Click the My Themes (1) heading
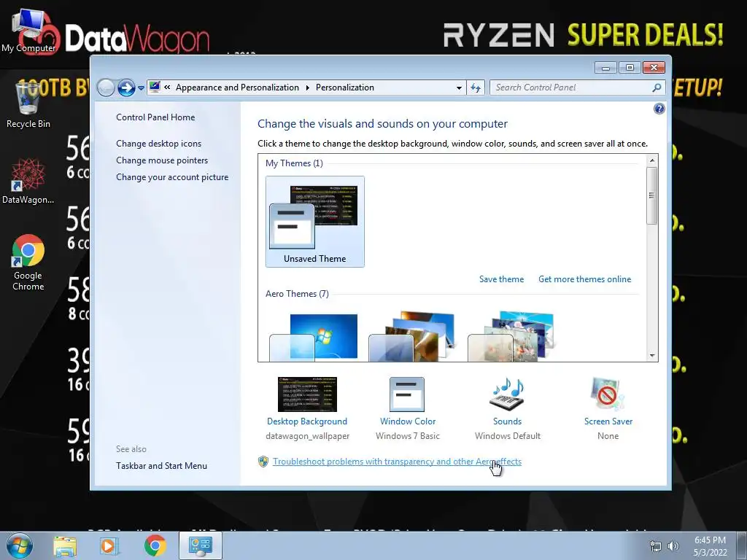 click(295, 163)
